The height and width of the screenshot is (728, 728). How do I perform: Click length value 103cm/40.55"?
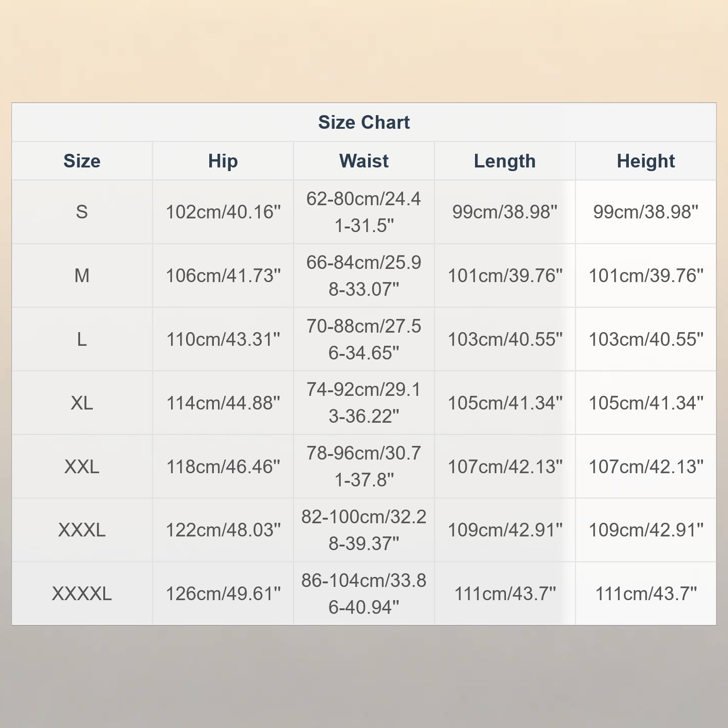(x=505, y=339)
